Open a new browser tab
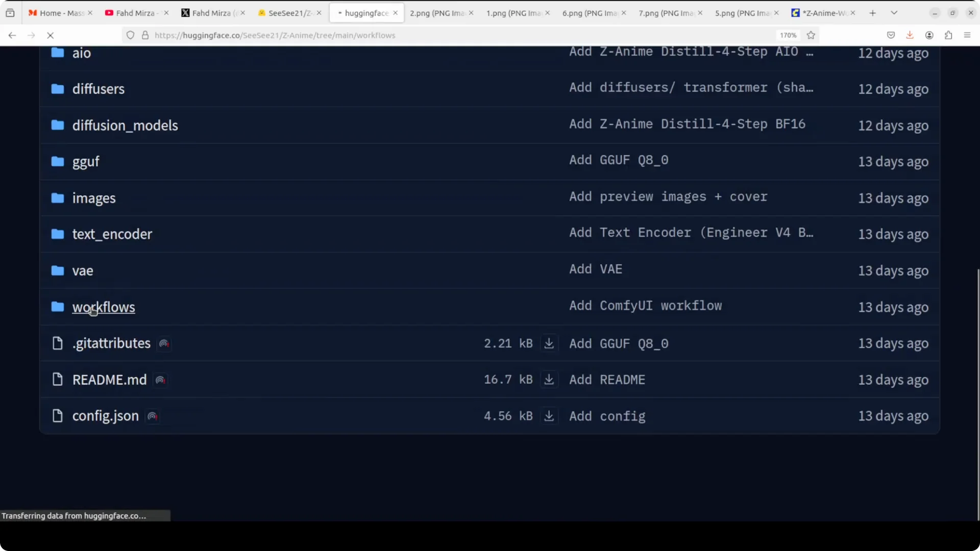The height and width of the screenshot is (551, 980). coord(873,13)
